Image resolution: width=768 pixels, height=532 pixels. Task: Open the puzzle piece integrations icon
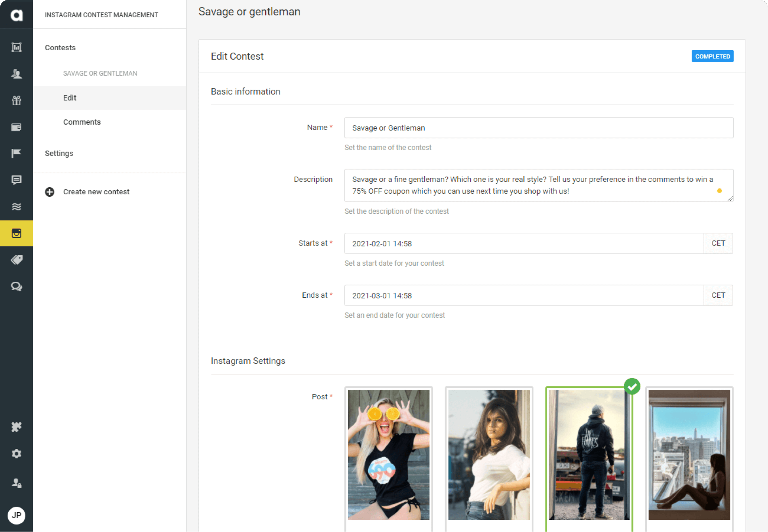[x=16, y=427]
